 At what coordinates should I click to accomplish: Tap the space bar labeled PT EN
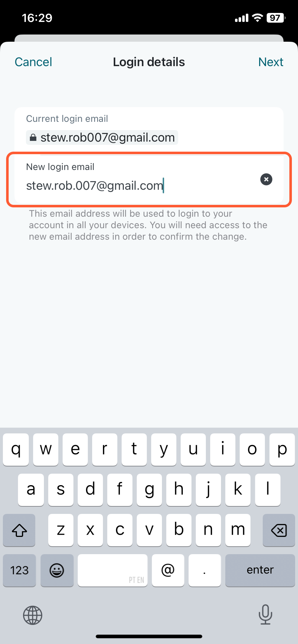[113, 570]
